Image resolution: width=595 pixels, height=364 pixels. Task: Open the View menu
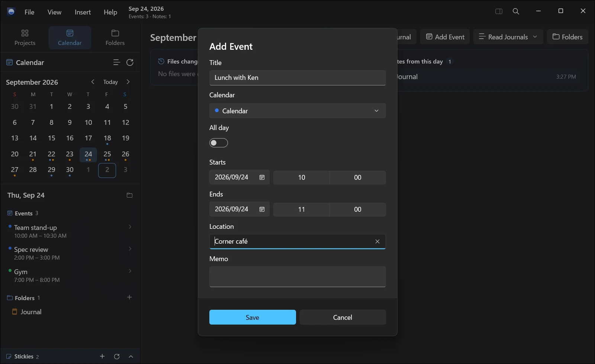tap(54, 12)
